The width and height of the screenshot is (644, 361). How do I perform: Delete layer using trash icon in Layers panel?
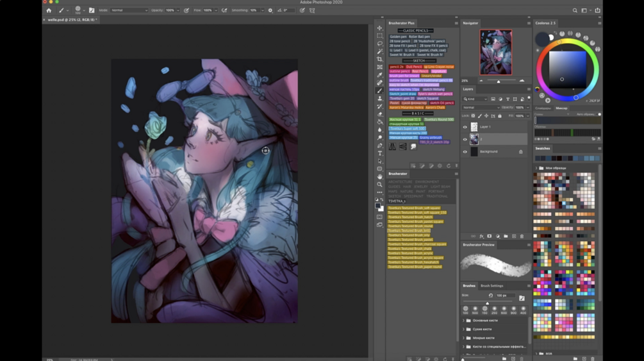(x=522, y=237)
